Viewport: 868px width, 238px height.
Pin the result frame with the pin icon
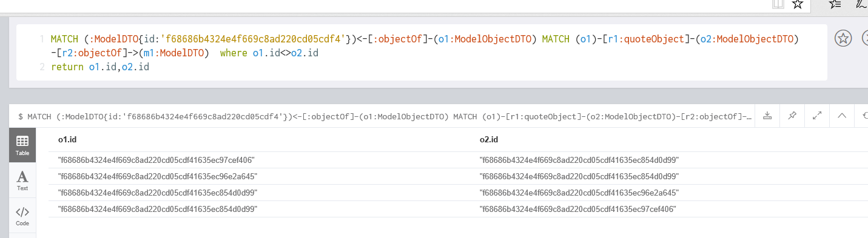792,116
